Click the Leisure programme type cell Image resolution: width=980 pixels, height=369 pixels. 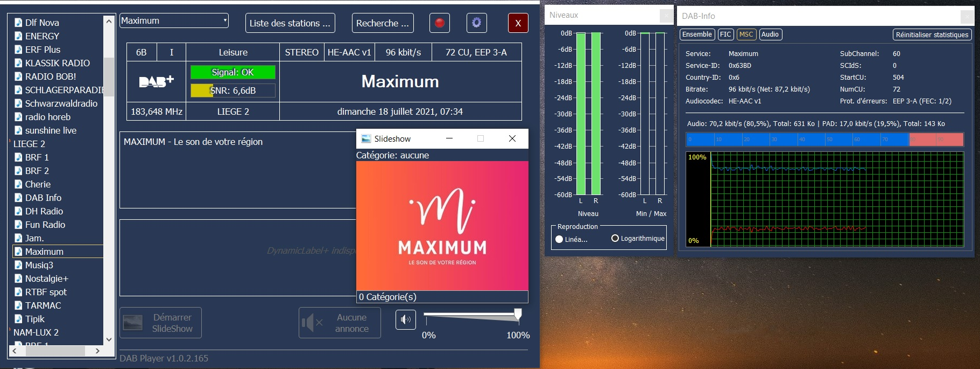click(233, 52)
